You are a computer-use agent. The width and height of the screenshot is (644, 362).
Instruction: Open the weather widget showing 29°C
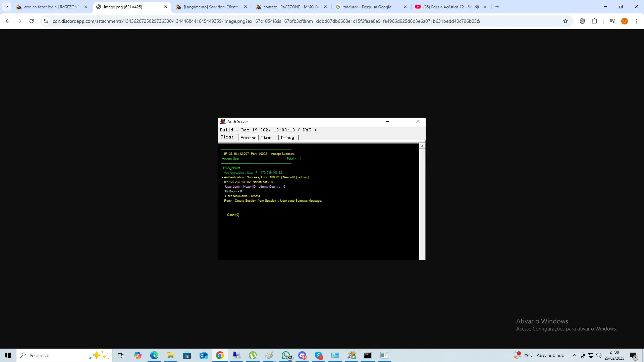539,355
